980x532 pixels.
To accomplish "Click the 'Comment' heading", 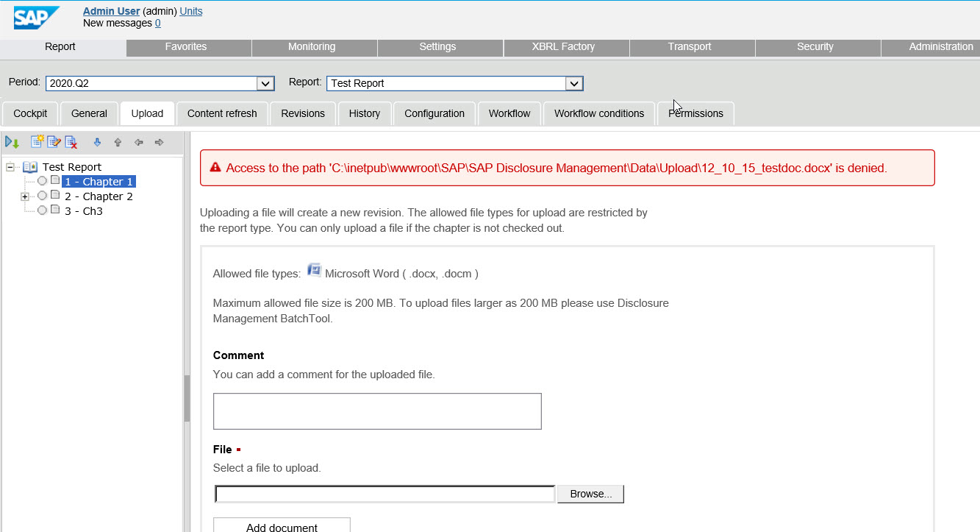I will pyautogui.click(x=238, y=355).
